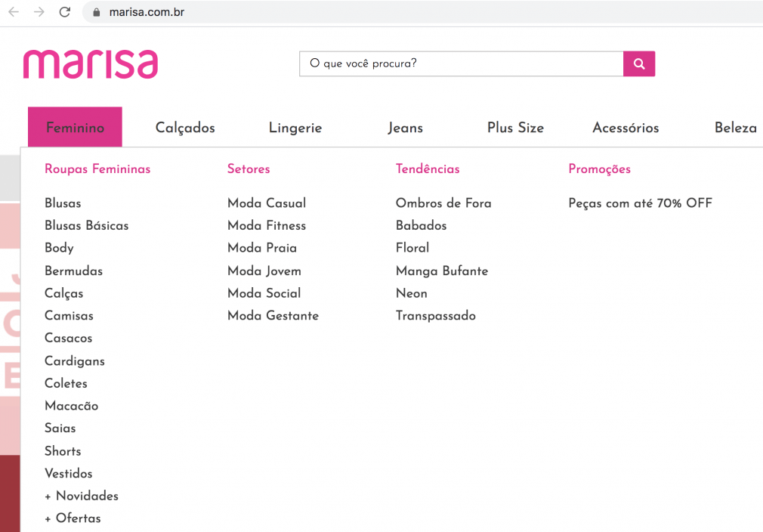Open the Lingerie menu tab
Viewport: 763px width, 532px height.
pyautogui.click(x=295, y=128)
